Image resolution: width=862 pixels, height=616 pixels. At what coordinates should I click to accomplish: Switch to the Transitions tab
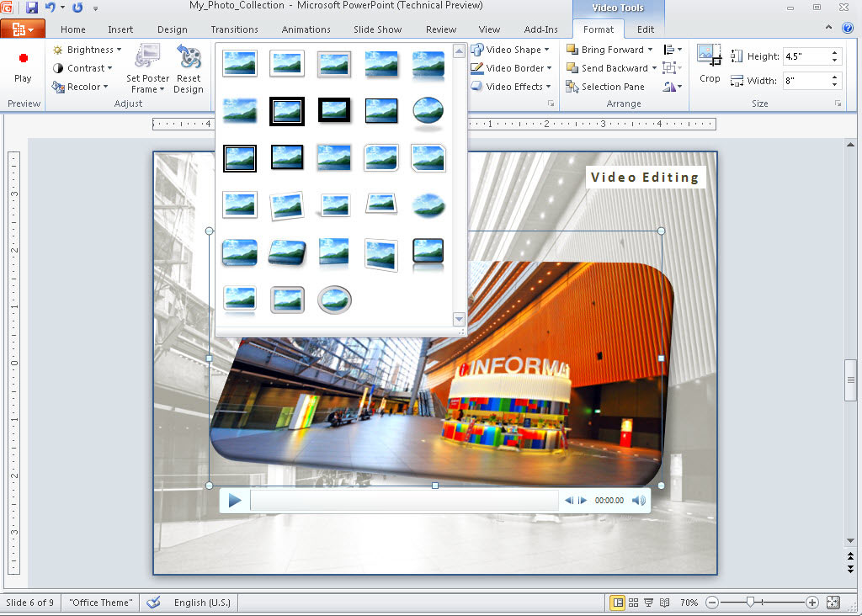234,29
